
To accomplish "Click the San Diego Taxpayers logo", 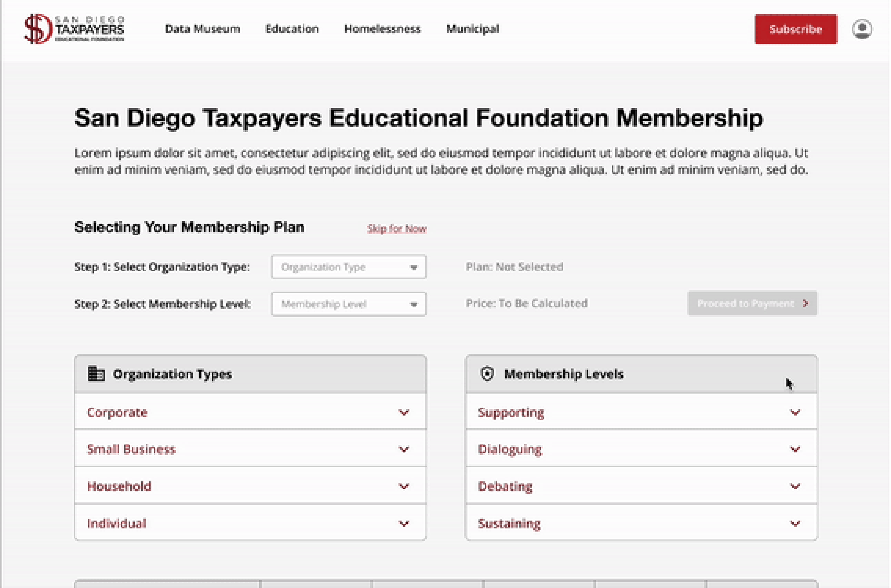I will point(74,29).
